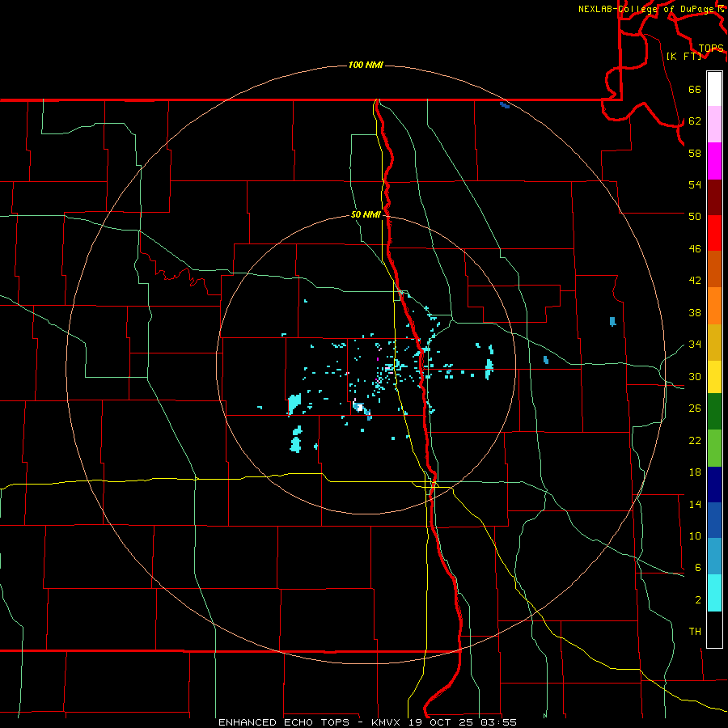Click the bright red swatch between 50 and 46
The height and width of the screenshot is (728, 728).
(714, 233)
